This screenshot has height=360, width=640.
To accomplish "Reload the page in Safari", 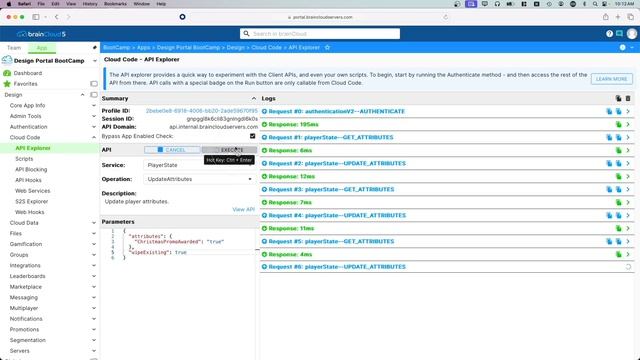I will click(x=445, y=17).
